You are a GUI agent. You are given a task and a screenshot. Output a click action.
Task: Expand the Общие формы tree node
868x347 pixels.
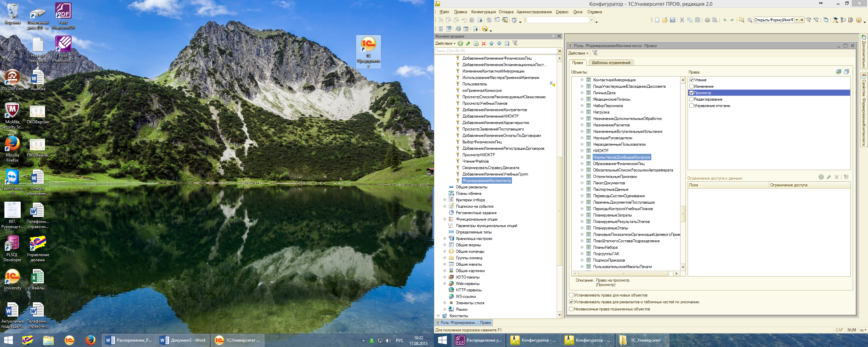coord(445,245)
